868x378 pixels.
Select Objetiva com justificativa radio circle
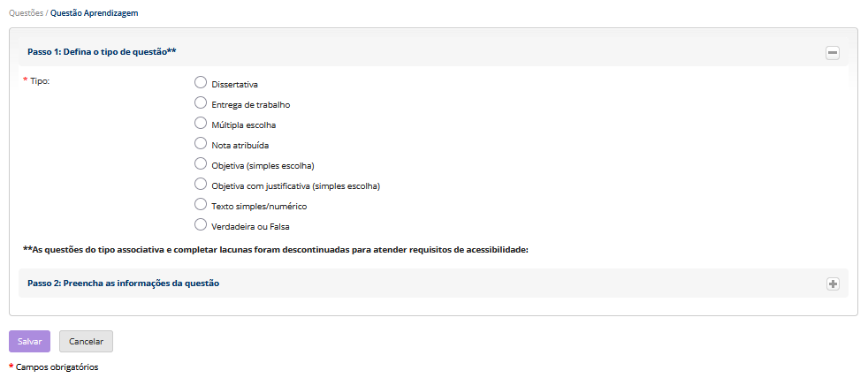201,185
